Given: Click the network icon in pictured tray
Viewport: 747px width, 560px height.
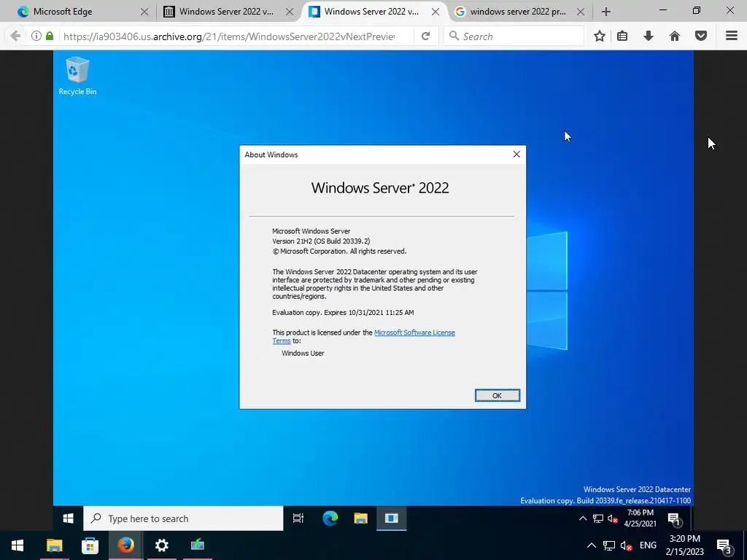Looking at the screenshot, I should pos(598,518).
